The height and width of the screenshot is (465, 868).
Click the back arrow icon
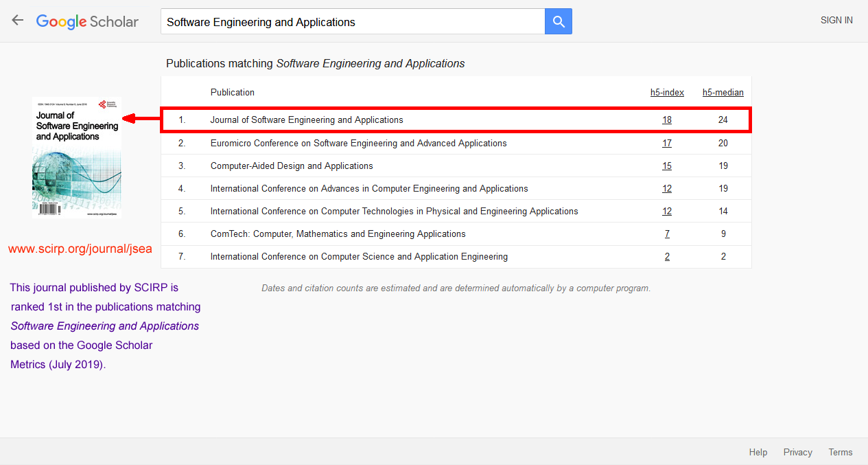coord(18,20)
